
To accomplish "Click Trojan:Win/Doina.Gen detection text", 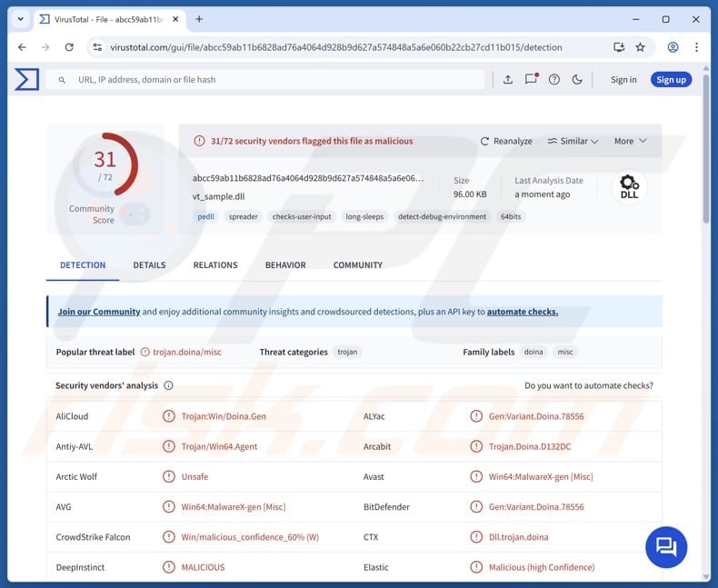I will 224,416.
